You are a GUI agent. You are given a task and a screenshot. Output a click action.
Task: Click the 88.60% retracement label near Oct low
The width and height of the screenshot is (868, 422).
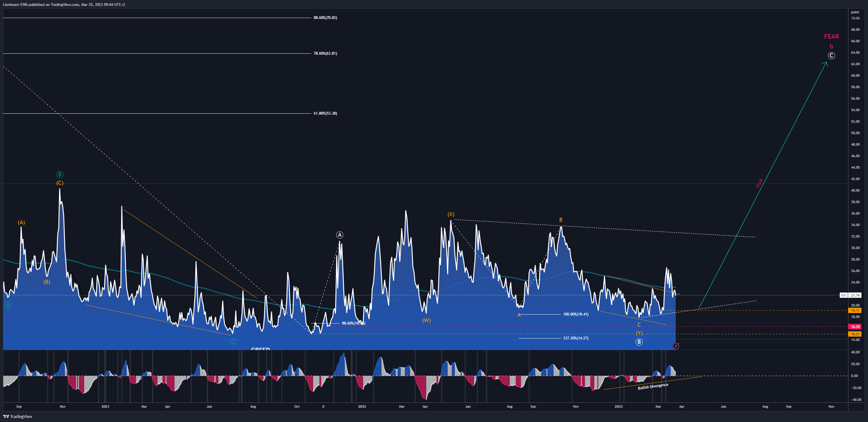point(354,323)
